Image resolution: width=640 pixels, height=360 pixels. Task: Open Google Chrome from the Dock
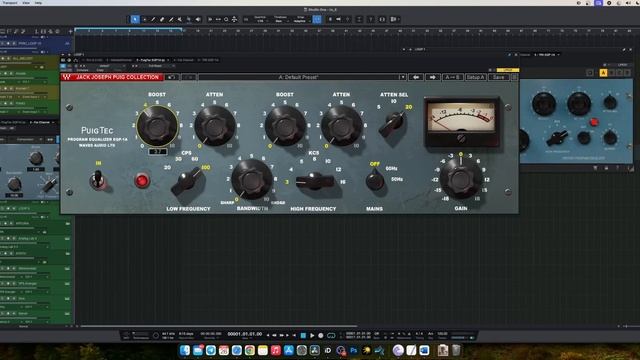250,350
